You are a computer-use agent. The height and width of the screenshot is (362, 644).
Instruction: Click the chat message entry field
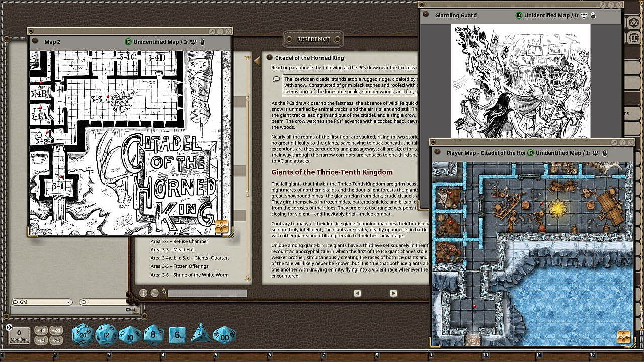tap(69, 310)
